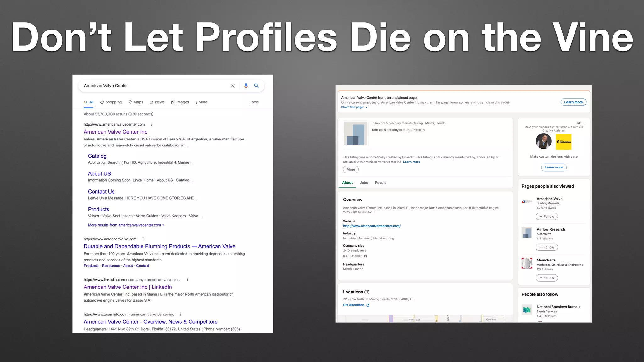The width and height of the screenshot is (644, 362).
Task: Follow the Airflow Research page
Action: [x=547, y=247]
